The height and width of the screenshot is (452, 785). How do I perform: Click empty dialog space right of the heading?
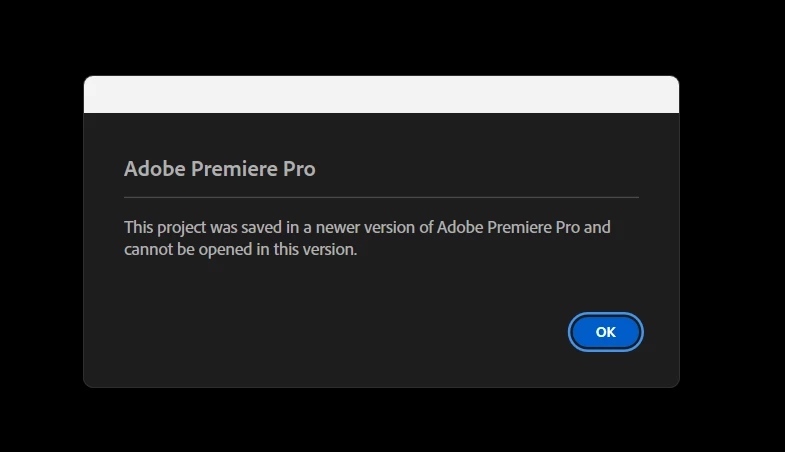480,169
